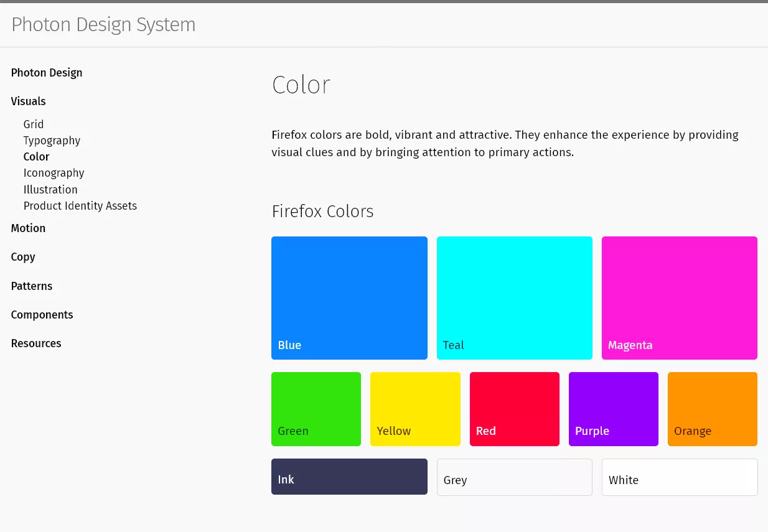
Task: Select the Purple color swatch
Action: tap(613, 409)
